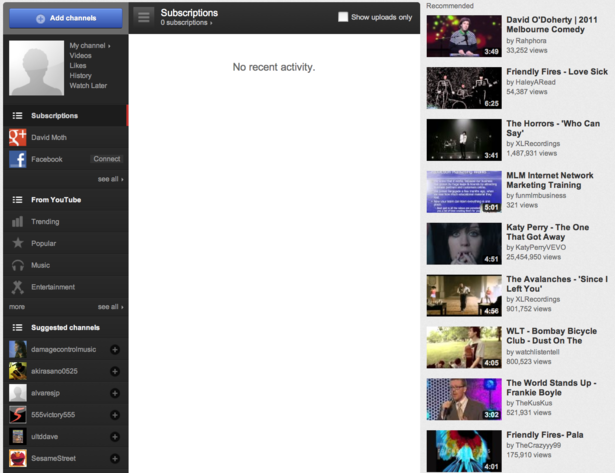The image size is (615, 473).
Task: Add ultddave channel with plus icon
Action: pyautogui.click(x=115, y=437)
